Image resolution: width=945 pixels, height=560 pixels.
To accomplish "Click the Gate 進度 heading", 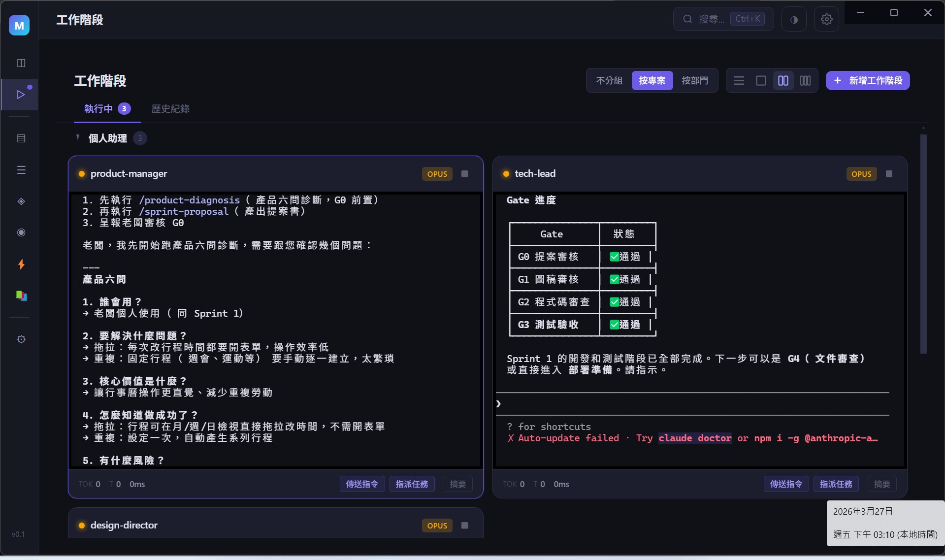I will [x=531, y=200].
